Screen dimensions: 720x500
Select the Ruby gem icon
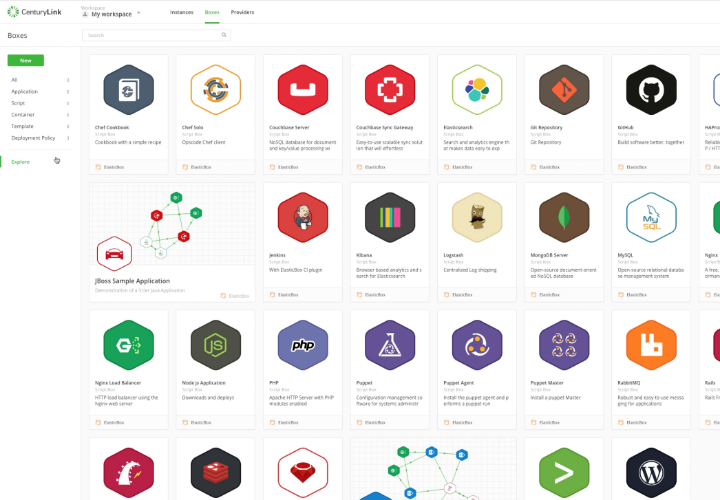coord(303,473)
